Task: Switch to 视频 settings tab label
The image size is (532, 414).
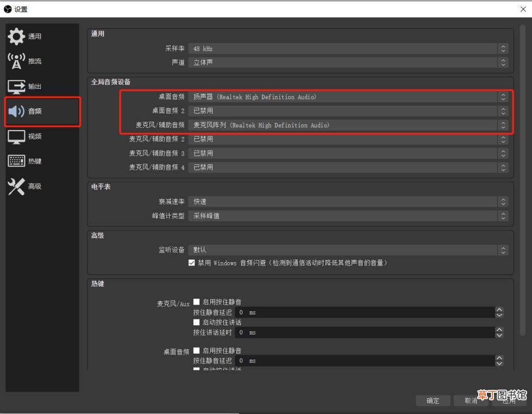Action: click(x=35, y=136)
